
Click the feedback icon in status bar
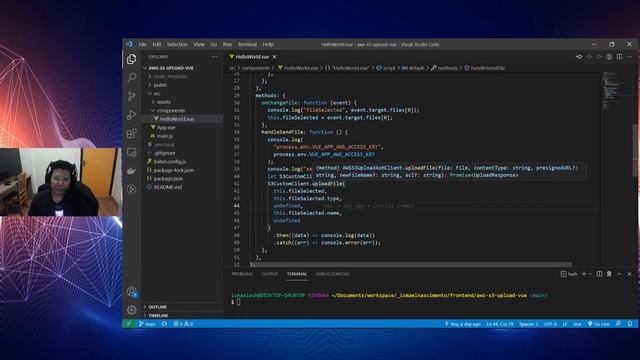[x=618, y=324]
